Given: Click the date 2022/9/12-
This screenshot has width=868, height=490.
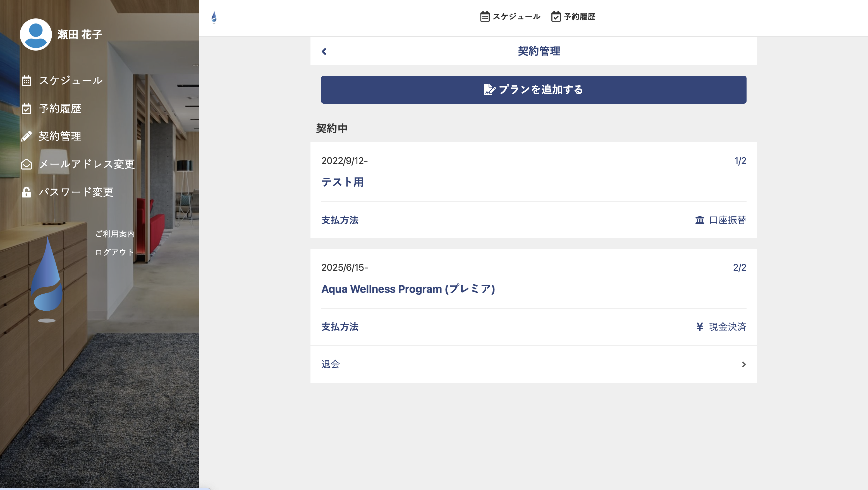Looking at the screenshot, I should [344, 161].
